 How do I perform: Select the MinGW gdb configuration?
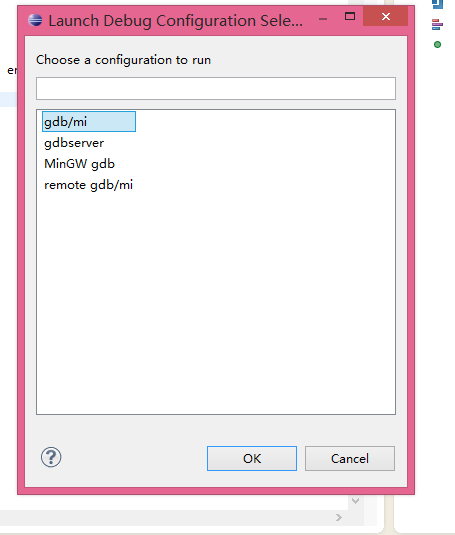coord(79,164)
